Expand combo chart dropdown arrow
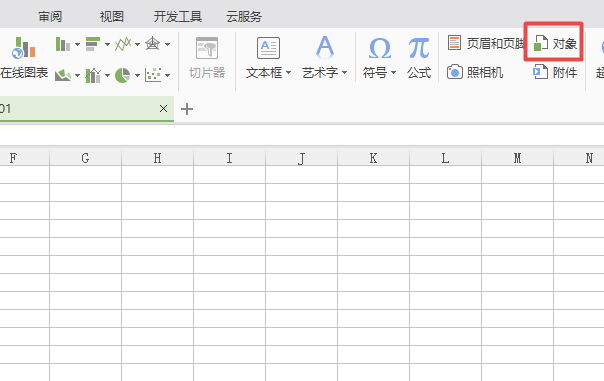This screenshot has height=381, width=604. (107, 76)
